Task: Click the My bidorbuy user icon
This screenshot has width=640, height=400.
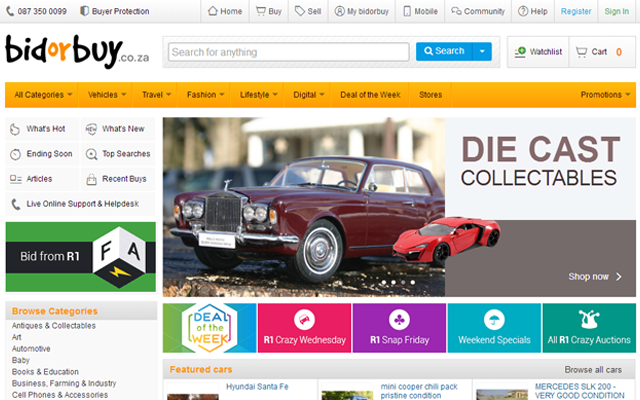Action: pyautogui.click(x=340, y=11)
